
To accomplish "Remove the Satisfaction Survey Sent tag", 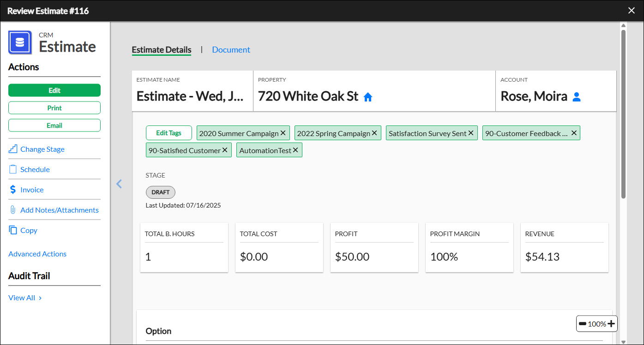I will click(x=471, y=133).
